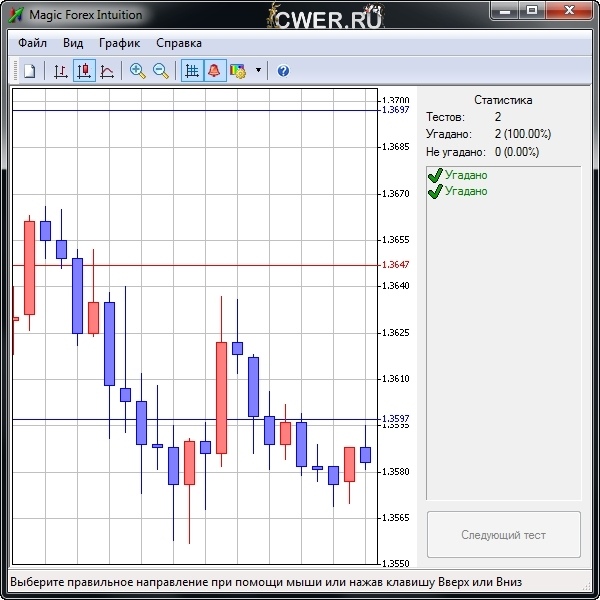The image size is (600, 600).
Task: Select the second Угадано result entry
Action: 465,190
